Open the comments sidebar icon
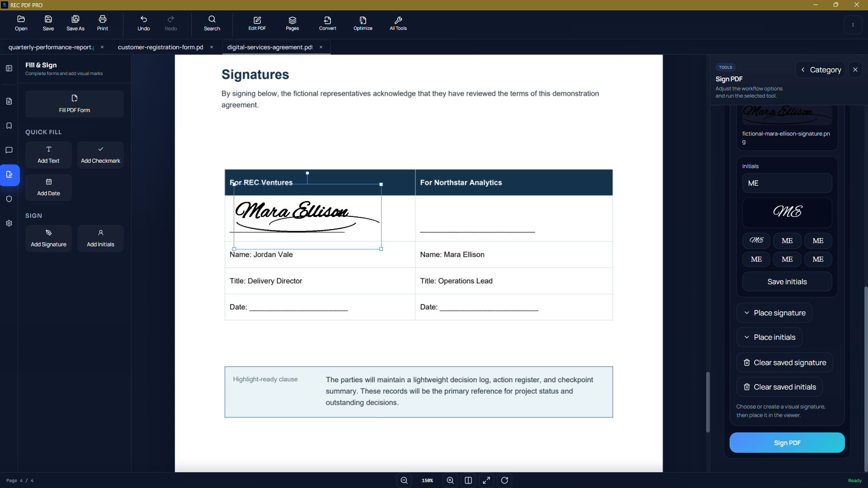 9,150
